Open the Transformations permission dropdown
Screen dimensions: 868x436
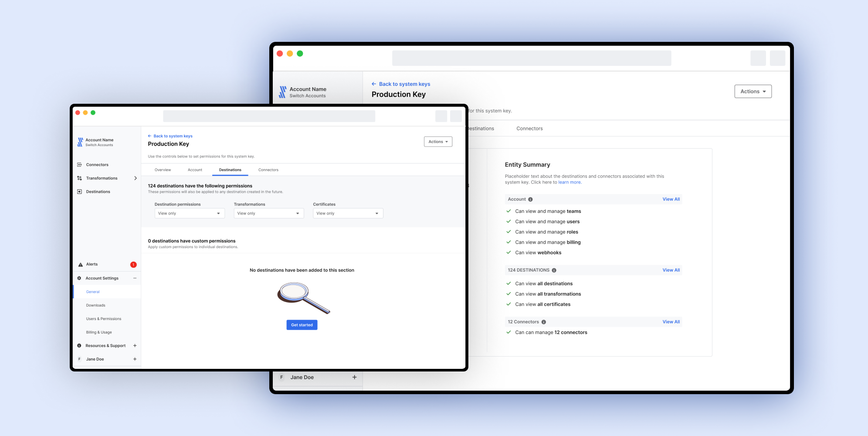pyautogui.click(x=268, y=213)
